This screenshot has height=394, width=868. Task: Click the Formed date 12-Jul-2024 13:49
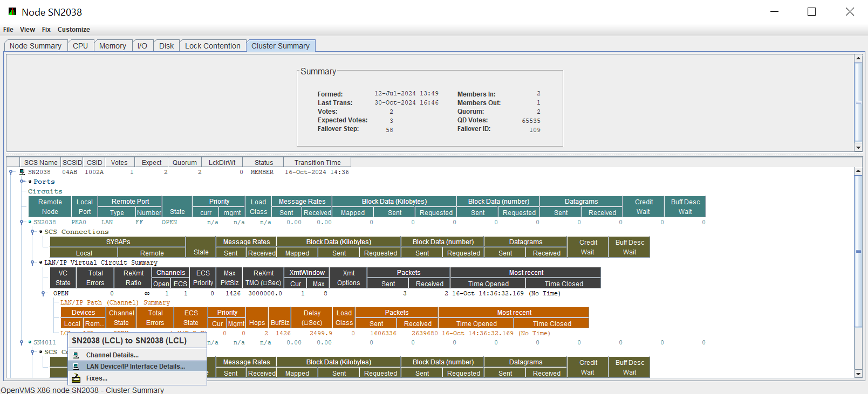click(x=407, y=94)
